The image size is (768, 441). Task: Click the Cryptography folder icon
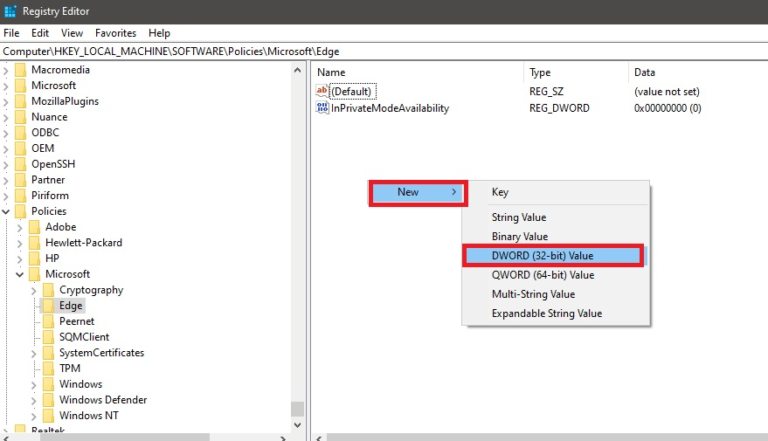pyautogui.click(x=48, y=290)
